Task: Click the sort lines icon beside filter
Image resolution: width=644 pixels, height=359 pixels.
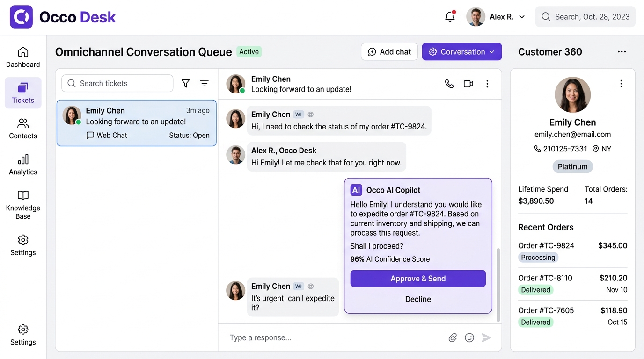Action: (205, 83)
